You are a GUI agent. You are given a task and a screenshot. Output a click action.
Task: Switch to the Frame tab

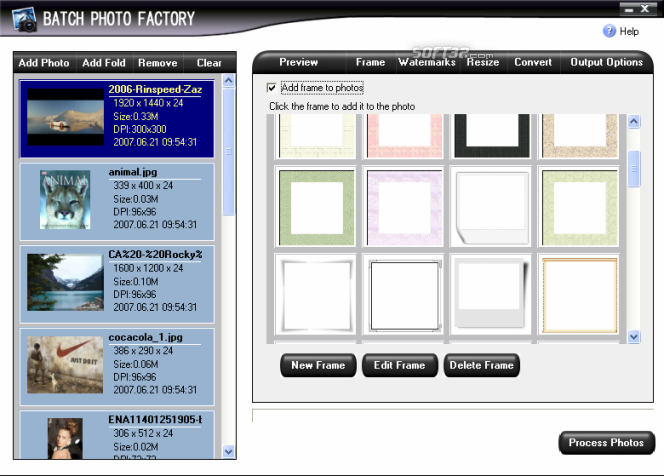pyautogui.click(x=371, y=62)
